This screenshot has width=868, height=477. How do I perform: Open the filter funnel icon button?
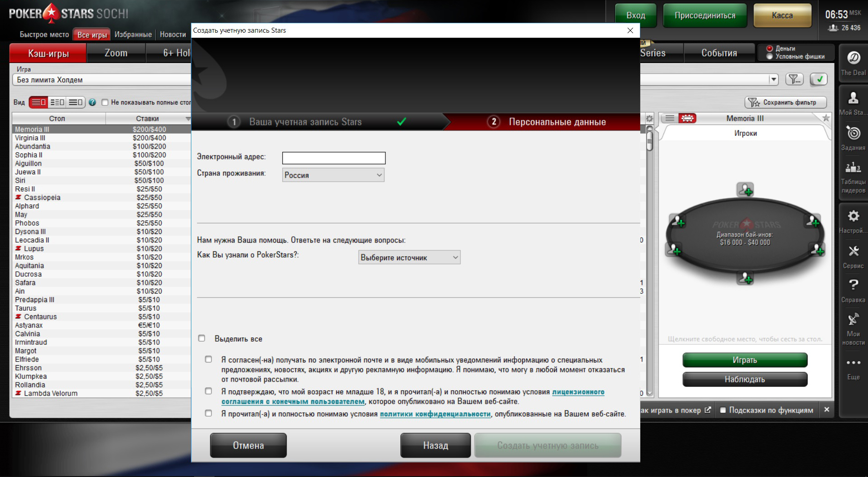[x=794, y=79]
